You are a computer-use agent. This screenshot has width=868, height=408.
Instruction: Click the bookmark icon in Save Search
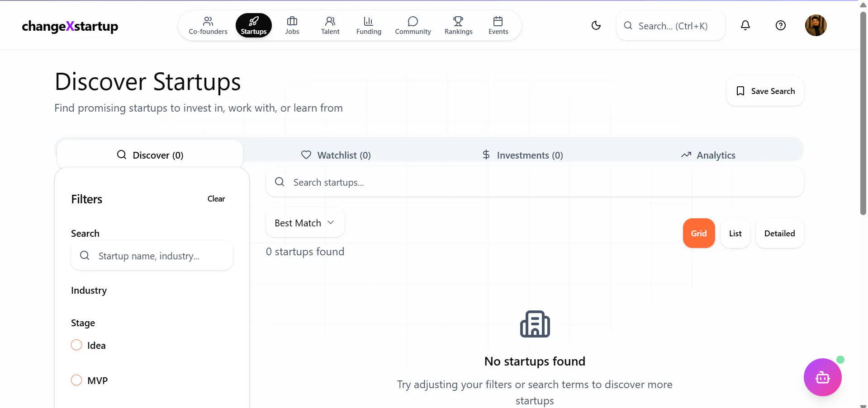[740, 91]
